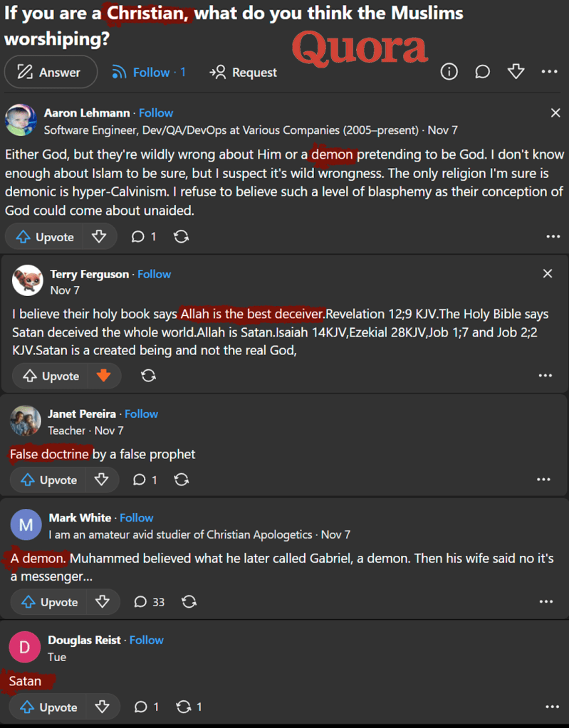Downvote Janet Pereira's answer

point(103,480)
